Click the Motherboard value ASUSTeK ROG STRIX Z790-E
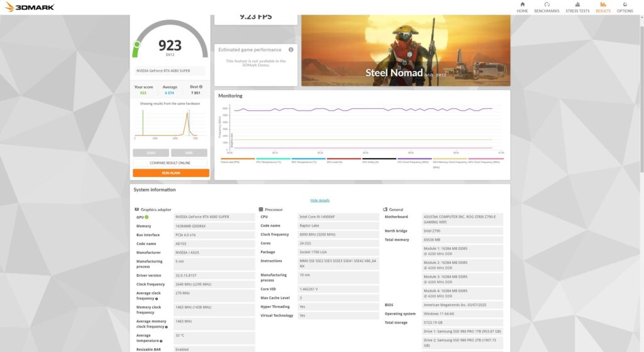 [462, 220]
